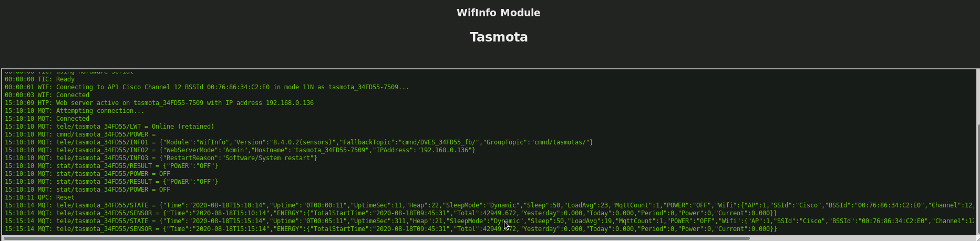Click the WifInfo Module title
Image resolution: width=980 pixels, height=241 pixels.
(x=498, y=13)
